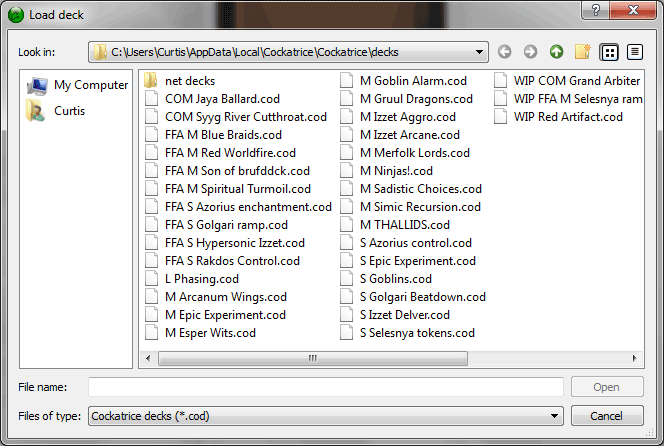Select S Izzet Delver.cod file
Screen dimensions: 664x446
[395, 315]
